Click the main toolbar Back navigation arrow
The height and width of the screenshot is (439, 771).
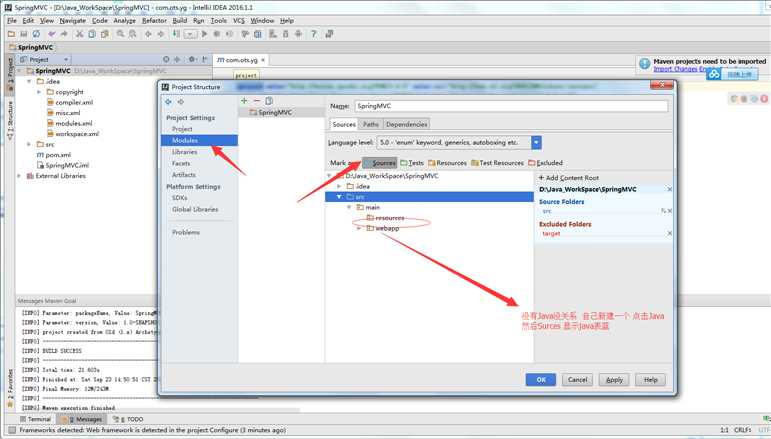click(x=148, y=34)
